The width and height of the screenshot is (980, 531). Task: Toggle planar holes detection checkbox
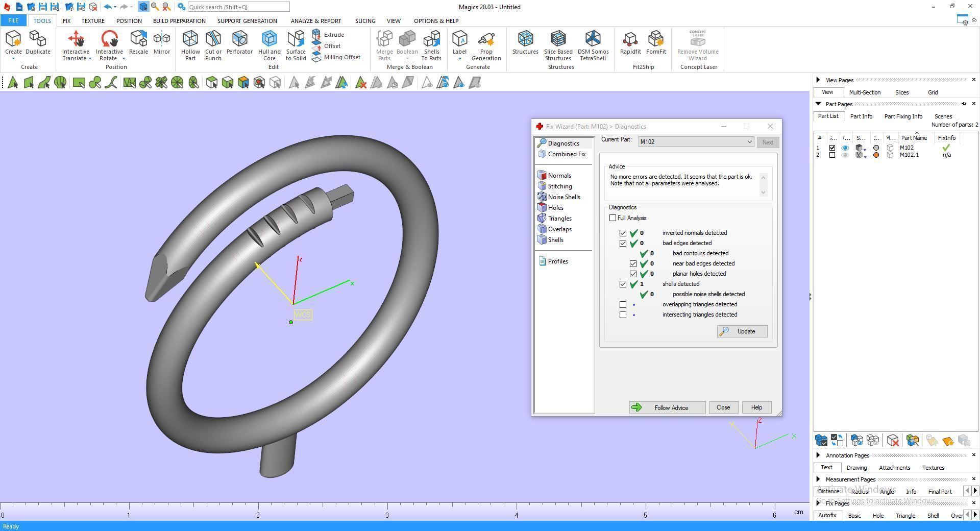tap(633, 274)
